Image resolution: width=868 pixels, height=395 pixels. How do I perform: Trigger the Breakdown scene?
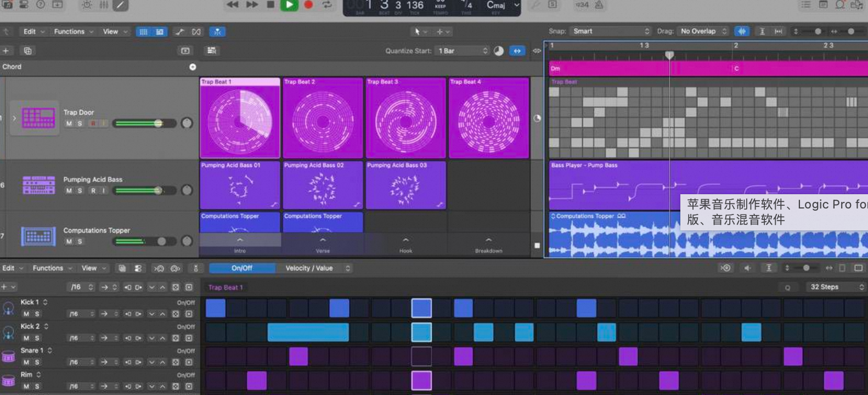(488, 245)
